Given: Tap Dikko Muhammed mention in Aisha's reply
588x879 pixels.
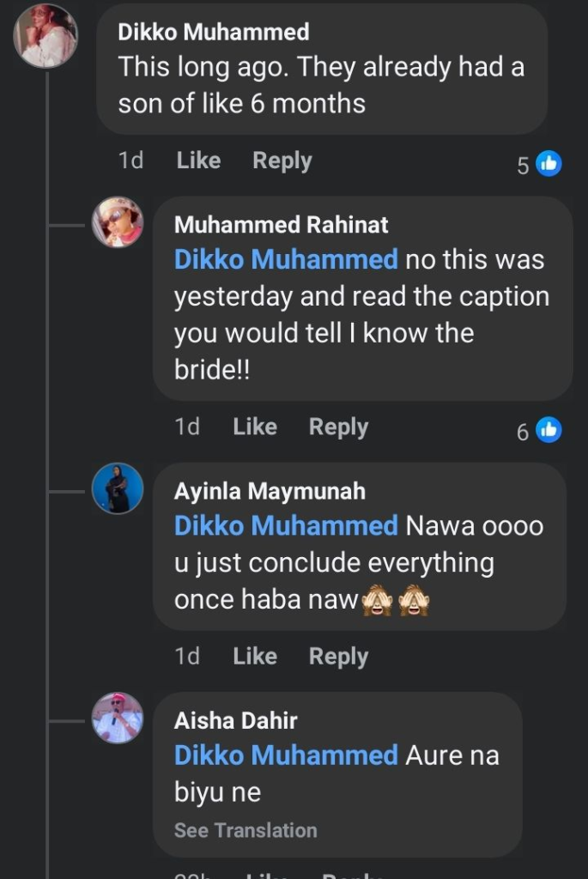Looking at the screenshot, I should (x=286, y=755).
